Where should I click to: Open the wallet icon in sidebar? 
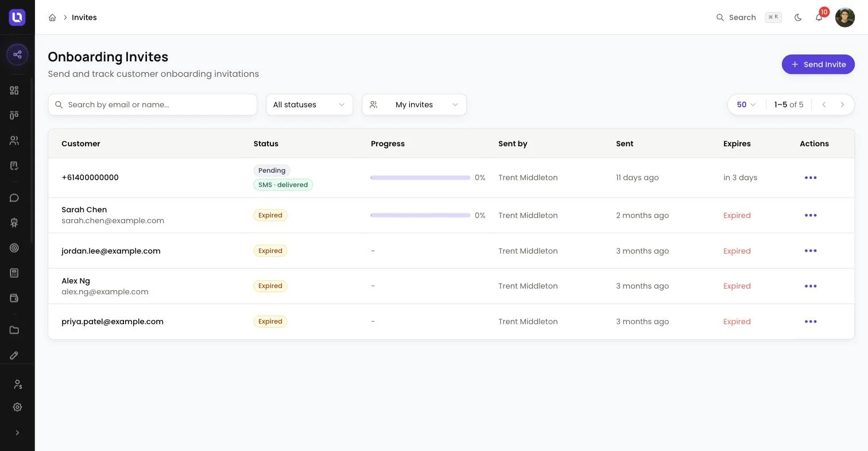[14, 298]
